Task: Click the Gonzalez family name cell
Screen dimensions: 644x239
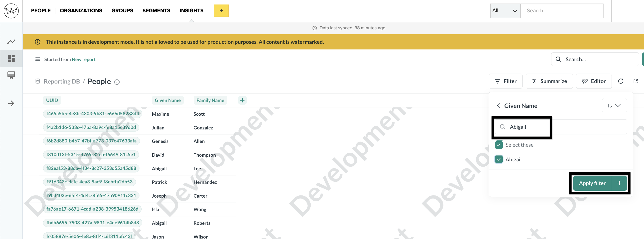Action: (x=203, y=128)
